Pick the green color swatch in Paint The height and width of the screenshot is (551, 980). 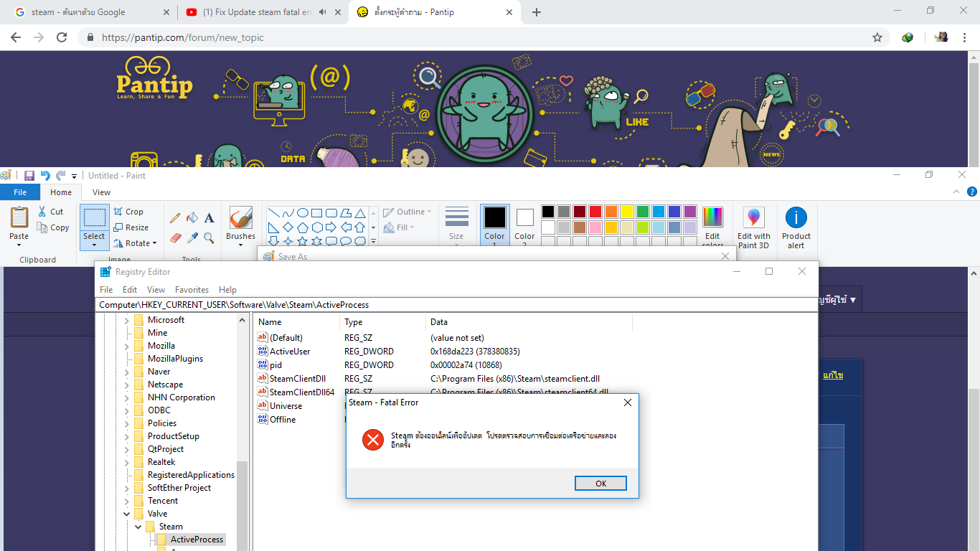643,212
